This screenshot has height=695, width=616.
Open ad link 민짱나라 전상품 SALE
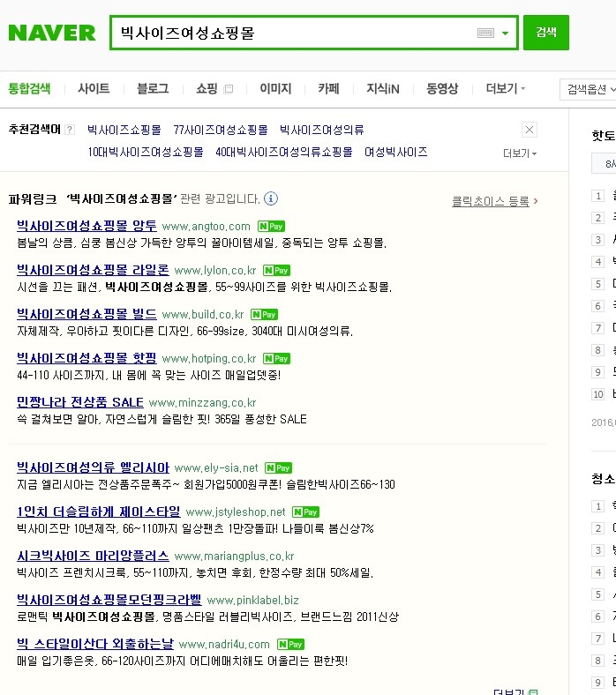pos(80,402)
